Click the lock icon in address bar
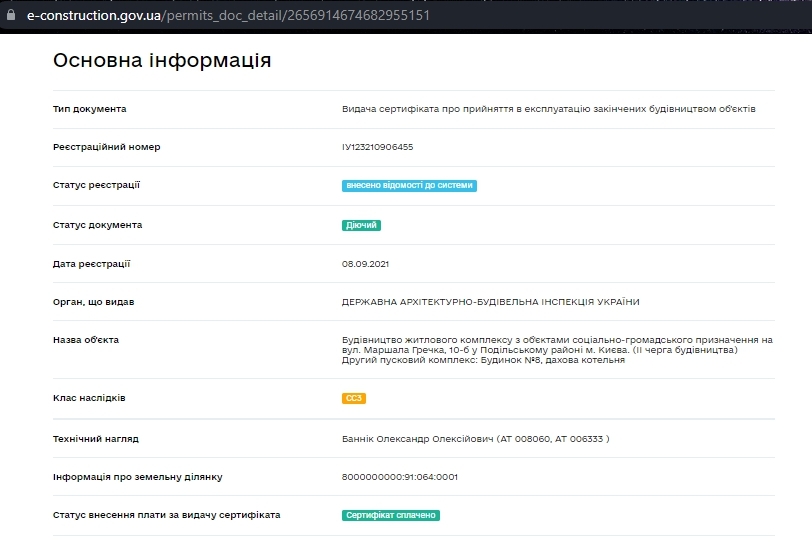The height and width of the screenshot is (549, 812). pos(11,15)
